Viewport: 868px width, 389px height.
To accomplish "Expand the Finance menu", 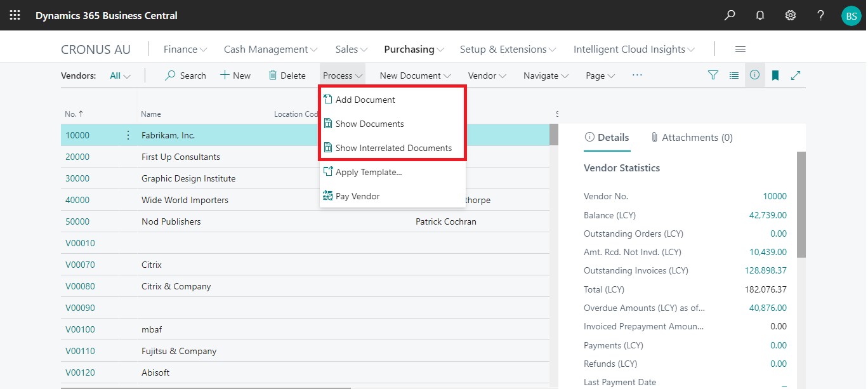I will pos(185,49).
